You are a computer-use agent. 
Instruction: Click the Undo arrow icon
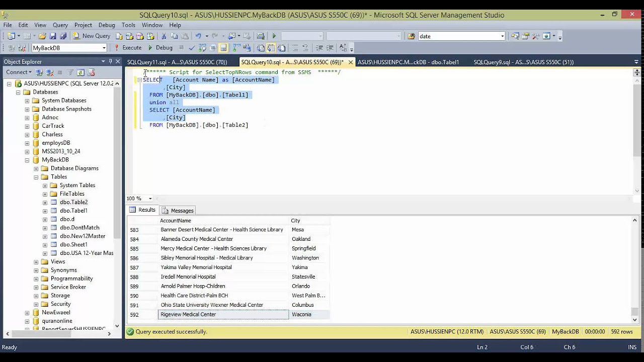[198, 36]
